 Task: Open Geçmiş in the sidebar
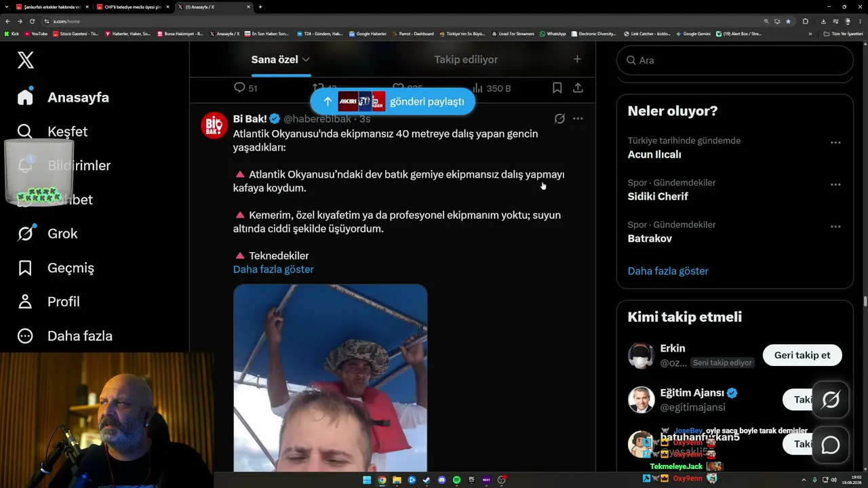click(x=56, y=268)
